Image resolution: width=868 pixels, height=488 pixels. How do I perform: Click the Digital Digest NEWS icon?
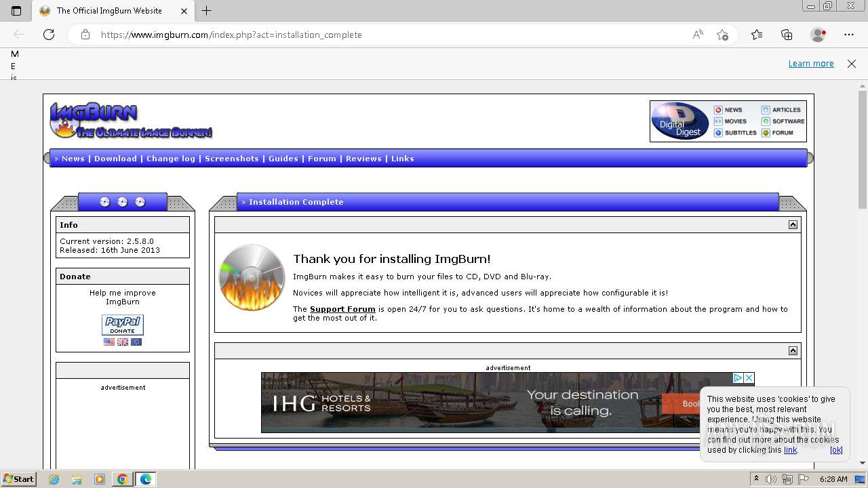(718, 110)
